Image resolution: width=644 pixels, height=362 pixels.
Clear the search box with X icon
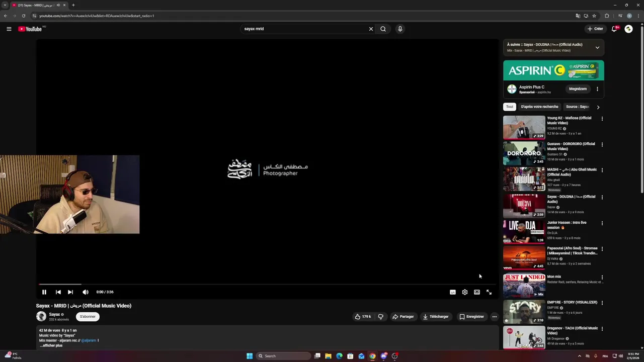371,29
